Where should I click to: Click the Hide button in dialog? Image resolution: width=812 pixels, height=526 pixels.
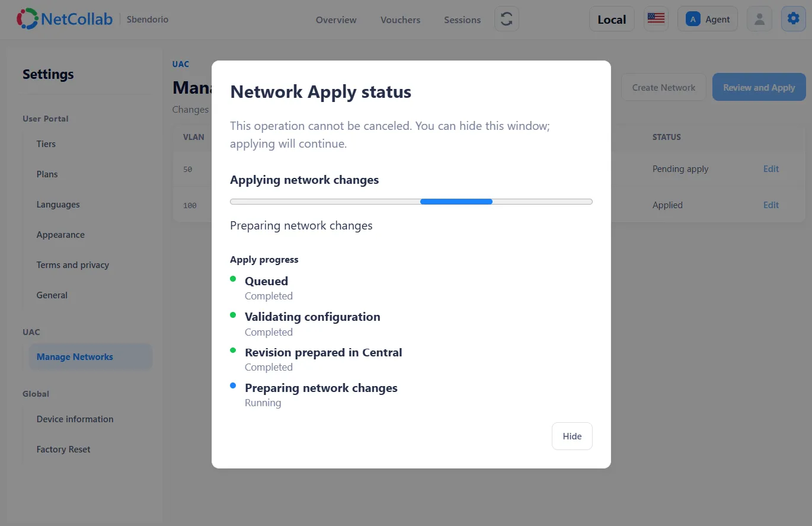point(572,436)
